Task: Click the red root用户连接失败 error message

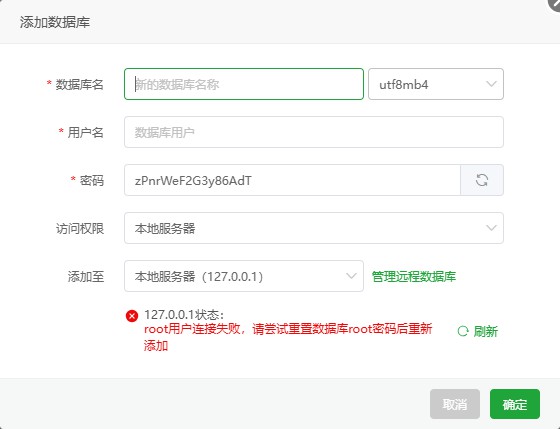Action: click(288, 337)
